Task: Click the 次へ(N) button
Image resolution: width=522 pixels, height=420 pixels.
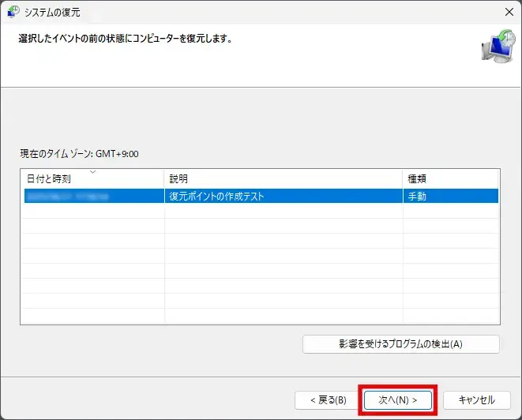Action: (398, 399)
